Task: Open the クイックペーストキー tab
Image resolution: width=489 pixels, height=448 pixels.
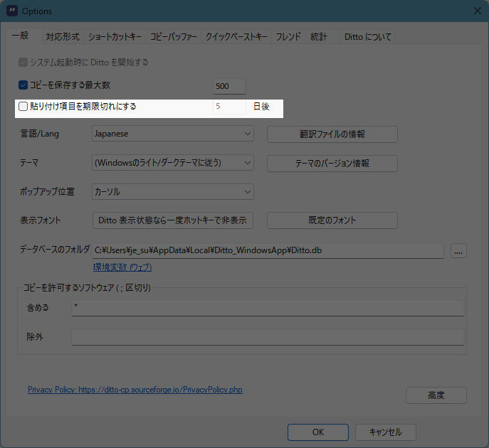Action: pyautogui.click(x=236, y=37)
